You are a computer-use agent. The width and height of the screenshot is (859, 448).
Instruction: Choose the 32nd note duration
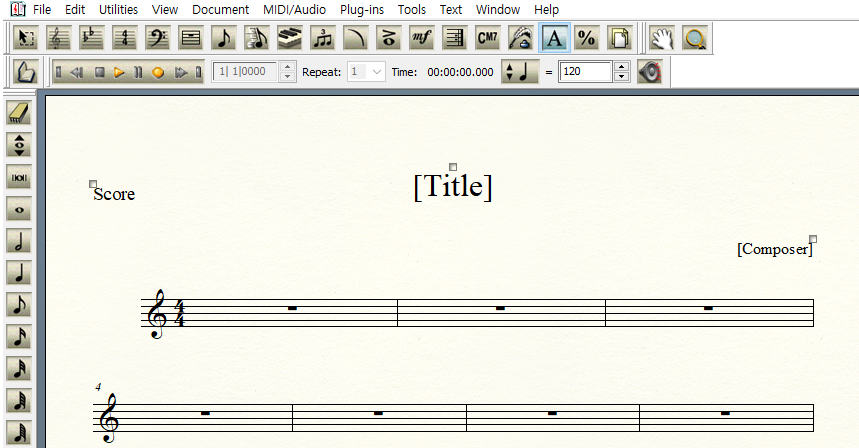coord(19,370)
